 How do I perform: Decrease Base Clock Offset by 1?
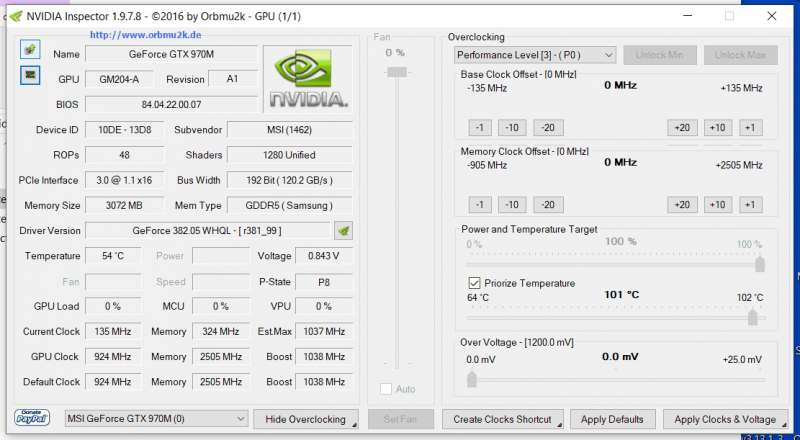pyautogui.click(x=480, y=128)
